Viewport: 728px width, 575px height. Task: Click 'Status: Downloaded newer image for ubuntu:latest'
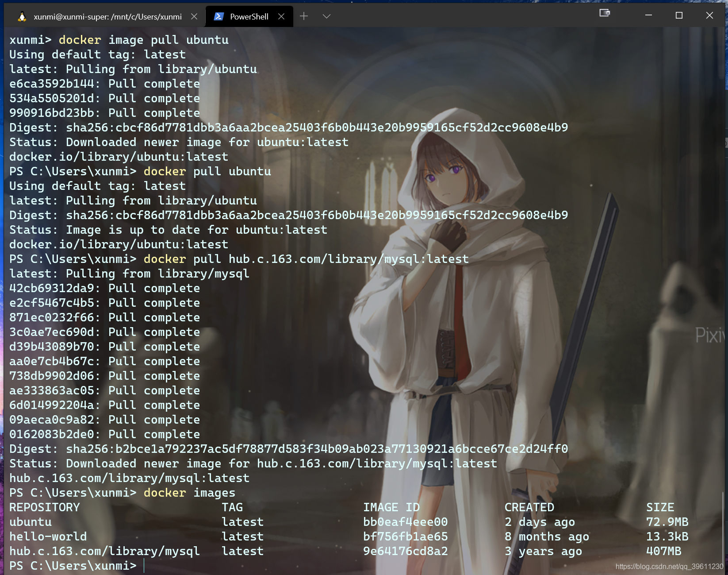(179, 142)
